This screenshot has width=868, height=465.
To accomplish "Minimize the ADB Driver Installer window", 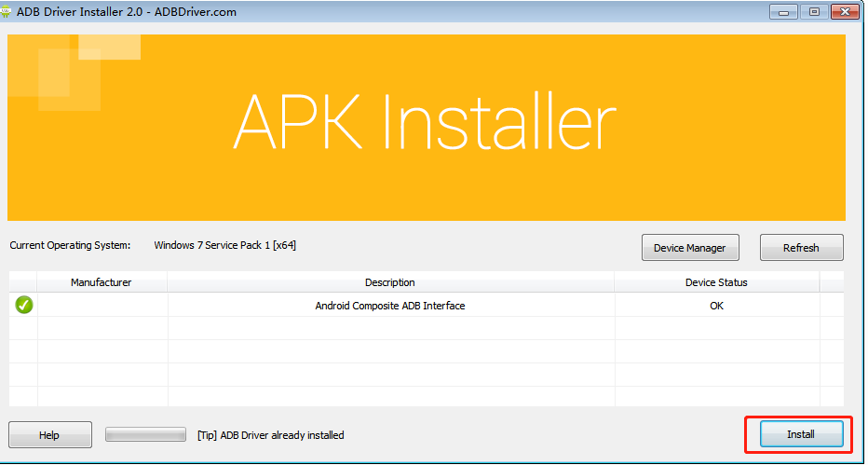I will click(x=783, y=11).
